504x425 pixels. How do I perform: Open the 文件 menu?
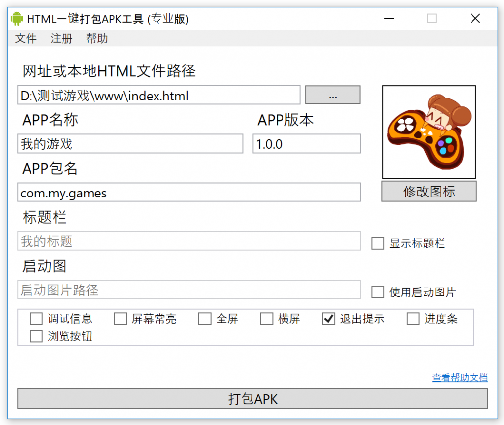[x=26, y=38]
